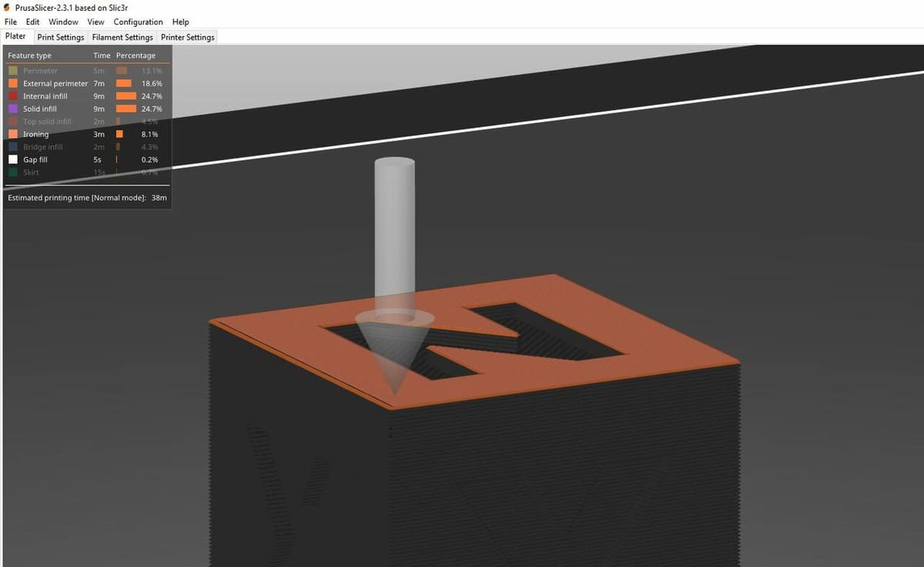The image size is (924, 567).
Task: Show the Bridge infill feature
Action: tap(43, 147)
